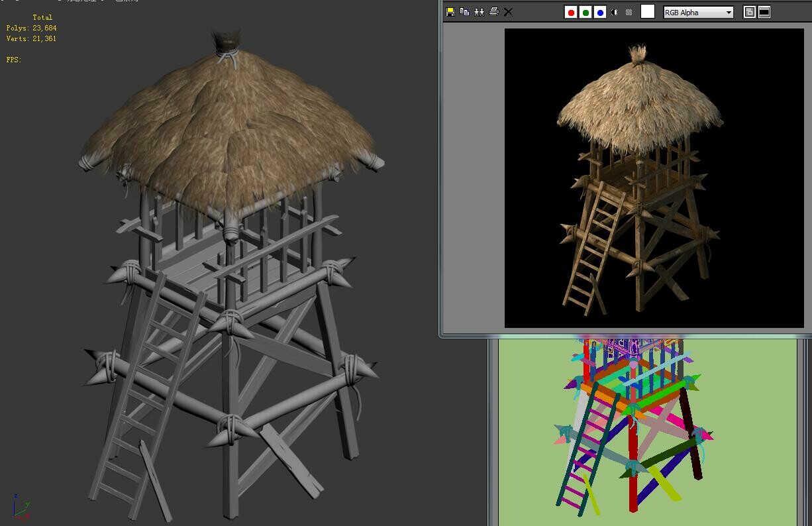Toggle the green channel display
This screenshot has height=526, width=812.
585,11
